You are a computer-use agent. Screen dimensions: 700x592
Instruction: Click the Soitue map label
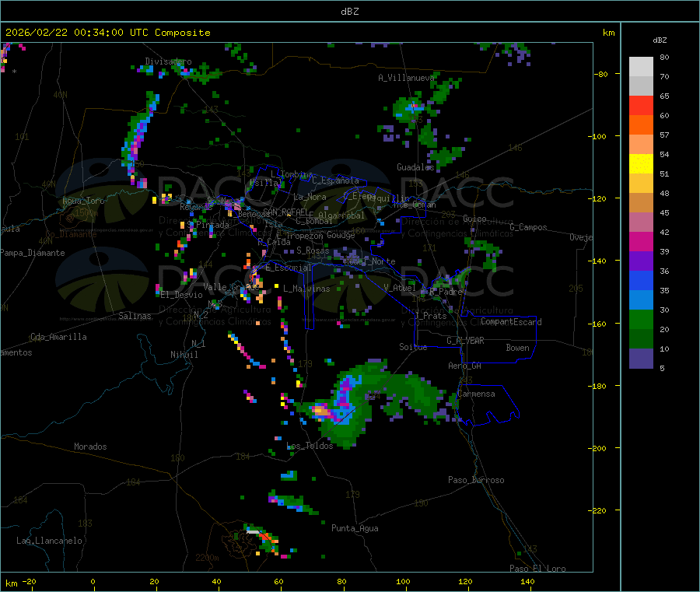point(413,347)
